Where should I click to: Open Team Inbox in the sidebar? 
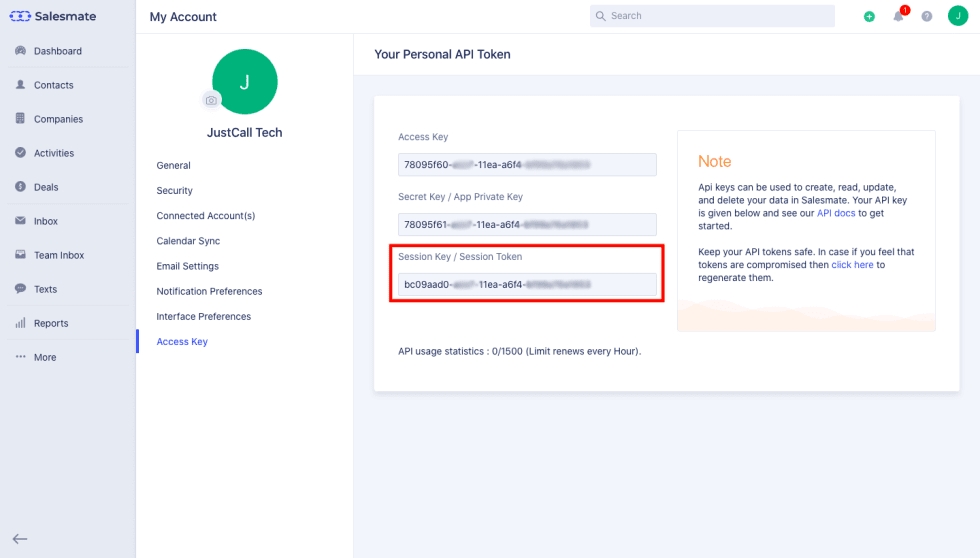click(59, 255)
